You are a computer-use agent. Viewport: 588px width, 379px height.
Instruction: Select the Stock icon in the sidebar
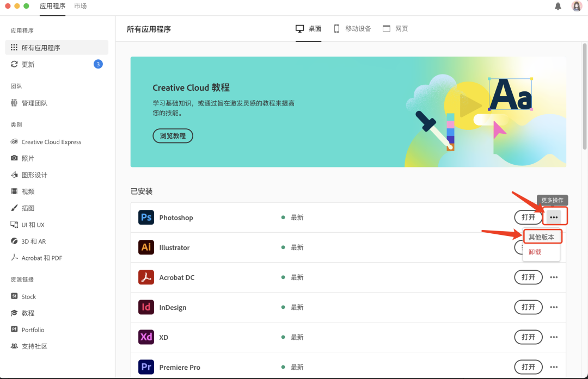tap(13, 296)
